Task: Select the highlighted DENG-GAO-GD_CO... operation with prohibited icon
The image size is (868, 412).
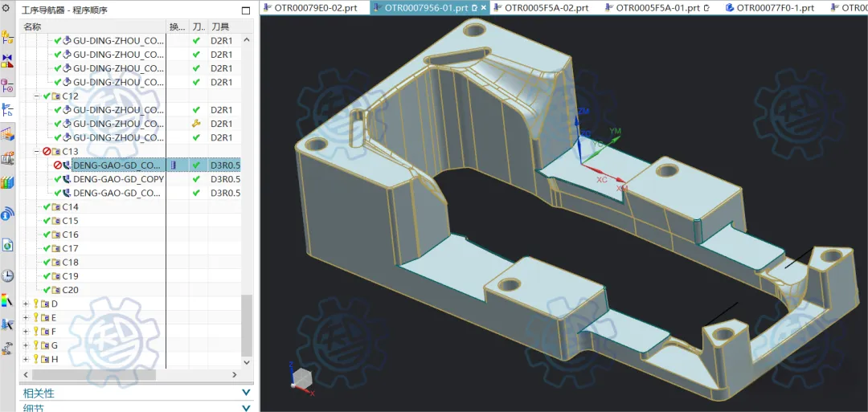Action: [x=118, y=165]
